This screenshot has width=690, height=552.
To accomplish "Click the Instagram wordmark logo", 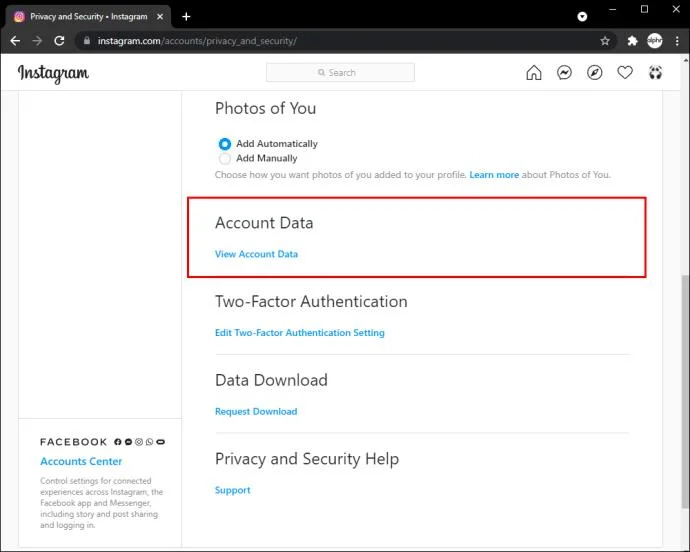I will [53, 74].
